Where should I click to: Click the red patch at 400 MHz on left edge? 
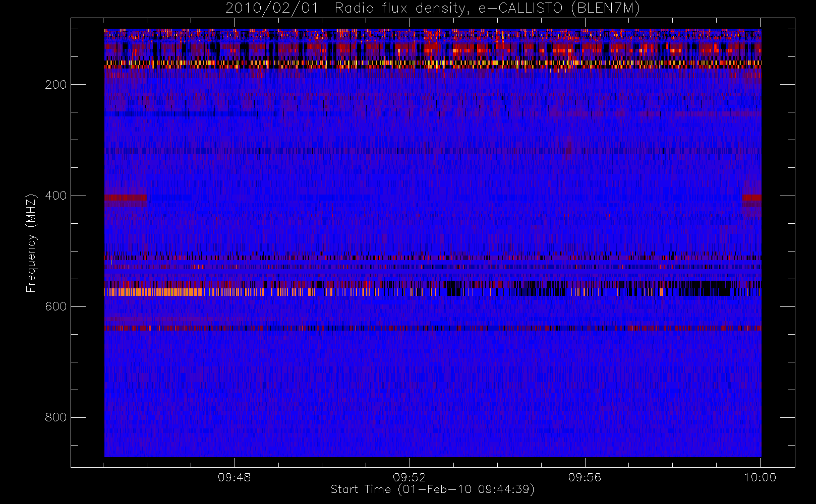(126, 198)
